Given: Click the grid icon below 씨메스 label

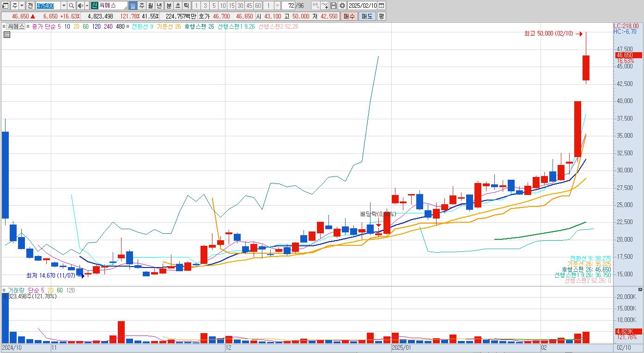Looking at the screenshot, I should pos(7,35).
